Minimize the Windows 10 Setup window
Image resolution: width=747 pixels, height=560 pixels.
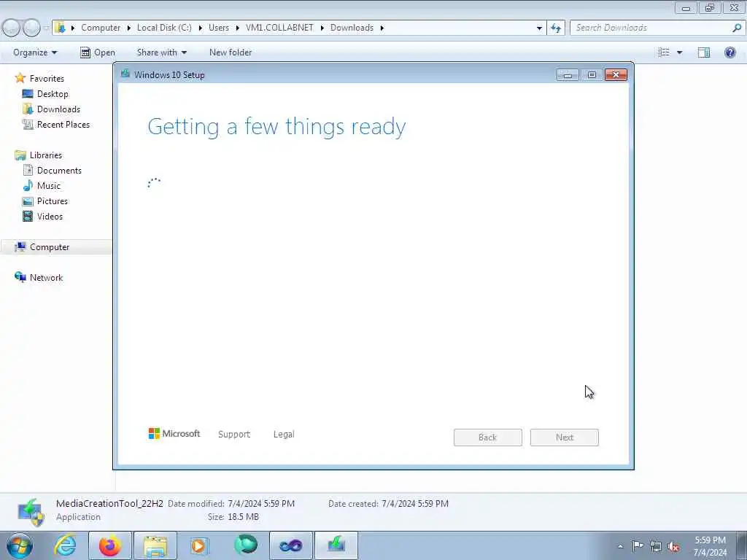click(568, 75)
